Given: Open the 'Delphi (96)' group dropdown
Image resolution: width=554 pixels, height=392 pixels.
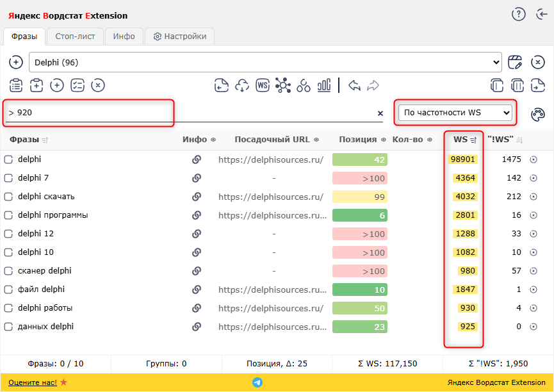Looking at the screenshot, I should coord(265,62).
